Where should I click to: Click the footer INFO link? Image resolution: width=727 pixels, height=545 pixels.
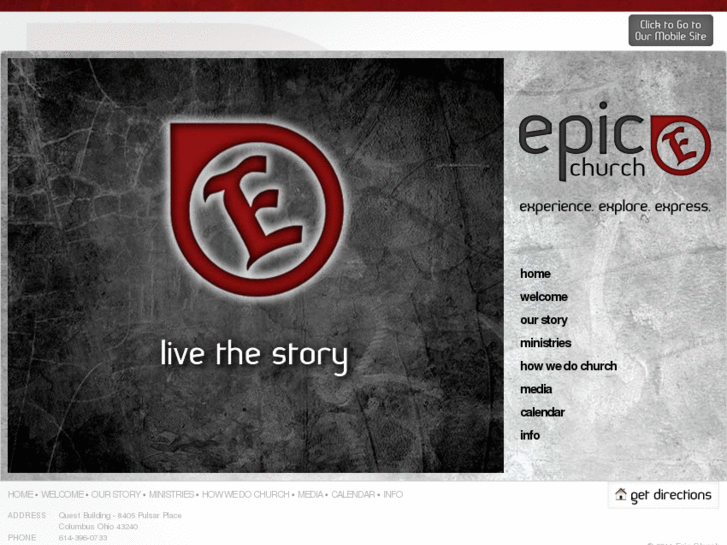[x=393, y=494]
